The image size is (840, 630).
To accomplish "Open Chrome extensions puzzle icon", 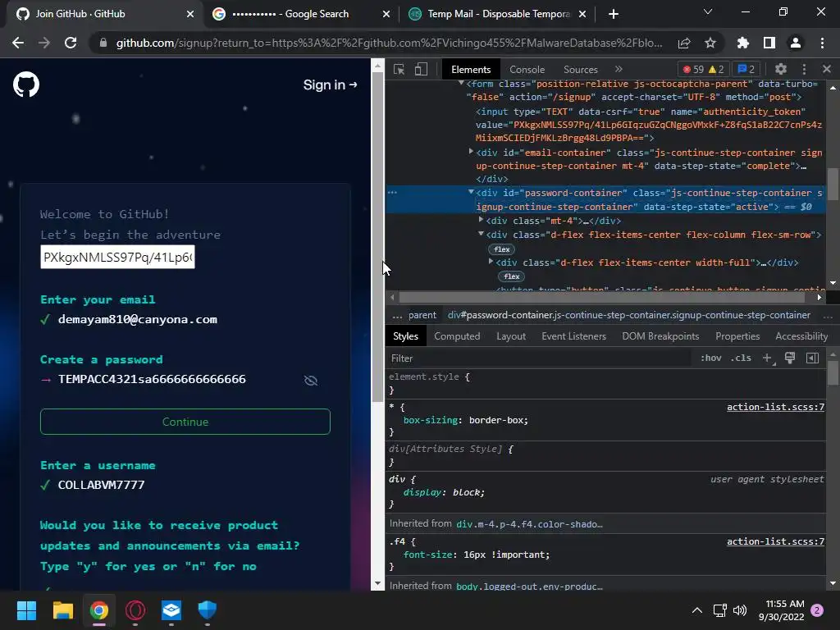I will (x=743, y=43).
